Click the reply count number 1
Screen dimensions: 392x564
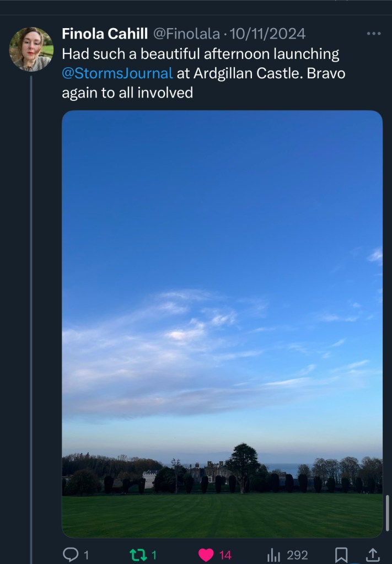click(86, 555)
